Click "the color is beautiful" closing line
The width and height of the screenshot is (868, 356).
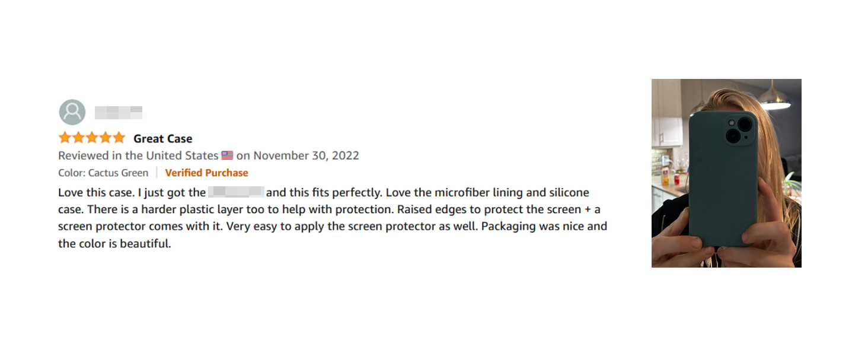click(x=114, y=243)
